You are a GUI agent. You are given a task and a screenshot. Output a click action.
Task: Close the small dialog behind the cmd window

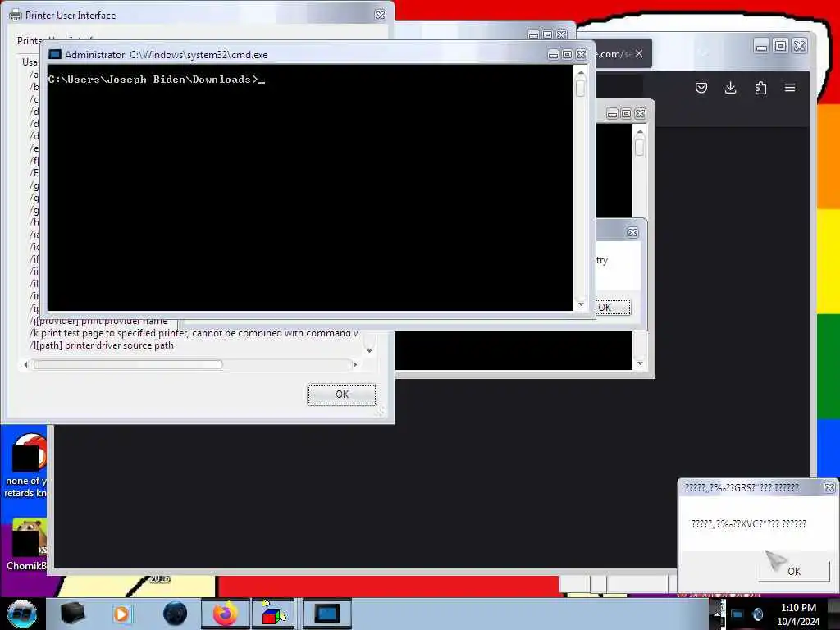[632, 232]
